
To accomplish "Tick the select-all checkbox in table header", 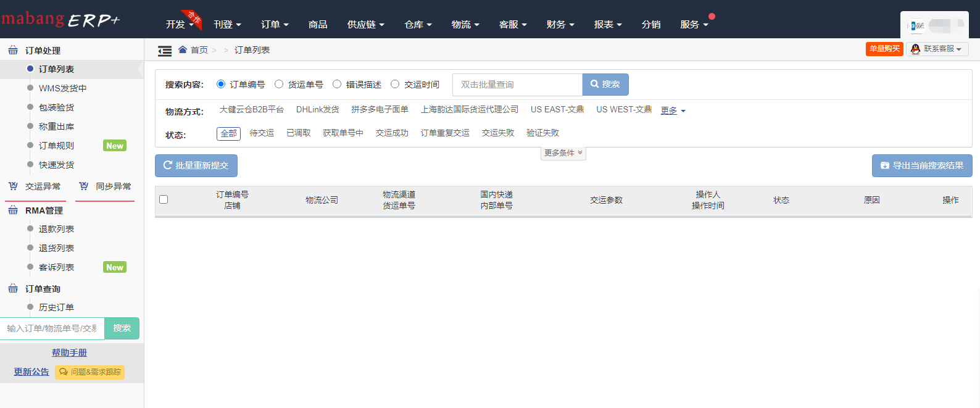I will click(164, 199).
